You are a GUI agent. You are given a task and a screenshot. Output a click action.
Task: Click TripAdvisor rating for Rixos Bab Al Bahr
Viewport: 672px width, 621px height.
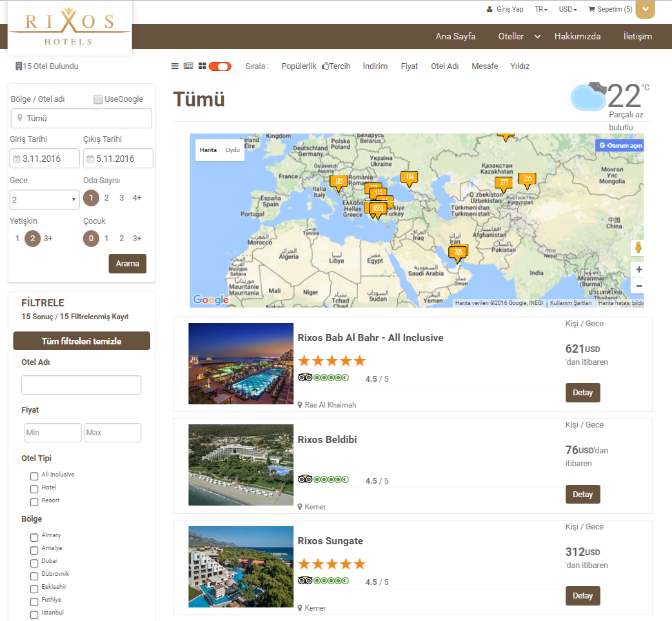(x=324, y=378)
